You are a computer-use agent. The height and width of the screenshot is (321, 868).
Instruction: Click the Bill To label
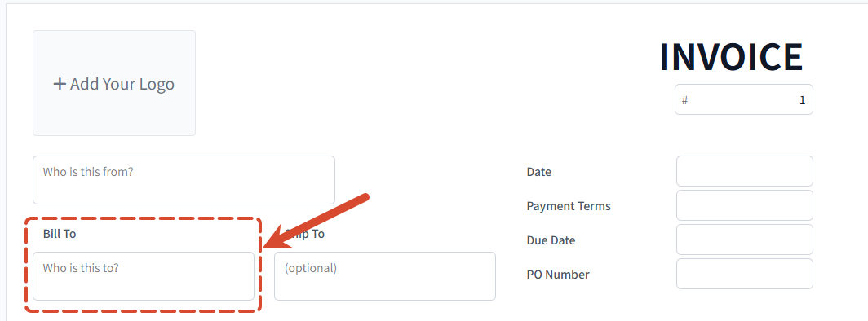(x=60, y=234)
